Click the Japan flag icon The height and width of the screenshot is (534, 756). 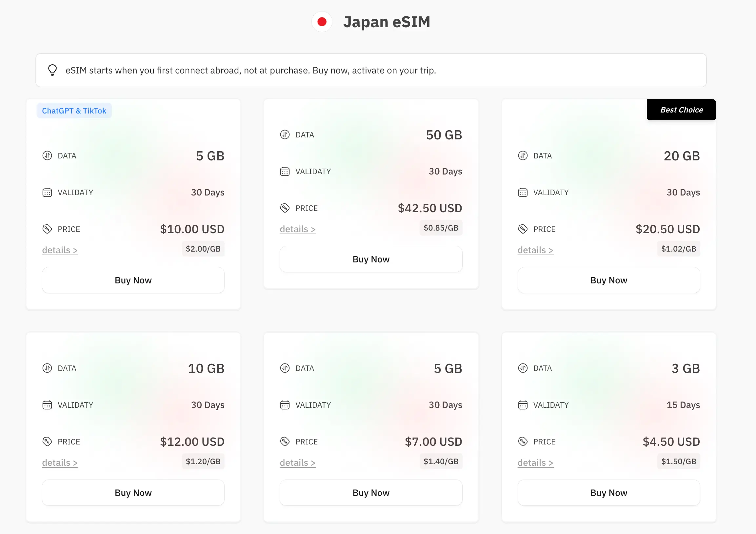pos(322,22)
